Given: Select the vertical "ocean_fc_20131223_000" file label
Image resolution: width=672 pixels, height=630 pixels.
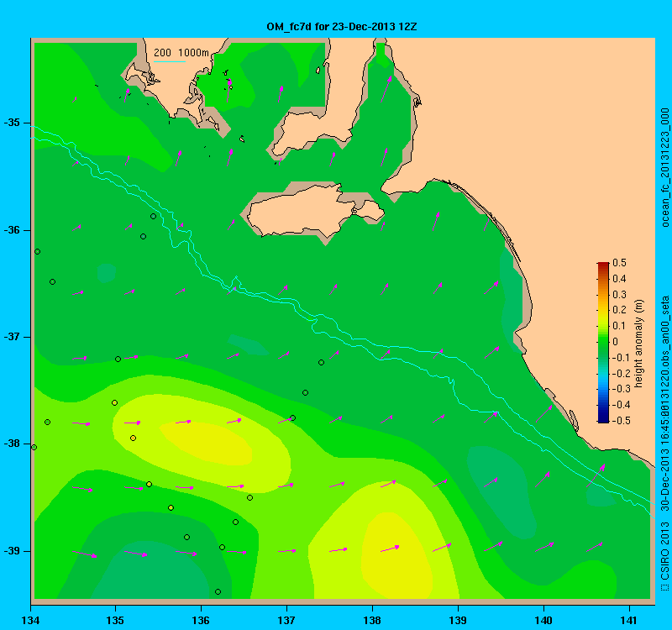Looking at the screenshot, I should [664, 167].
